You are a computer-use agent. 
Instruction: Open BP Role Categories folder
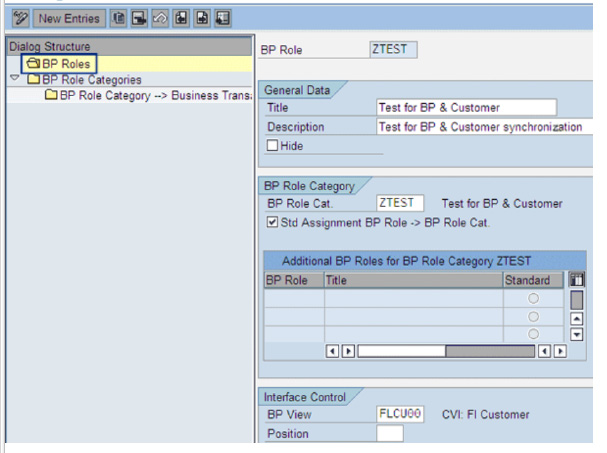[x=84, y=79]
